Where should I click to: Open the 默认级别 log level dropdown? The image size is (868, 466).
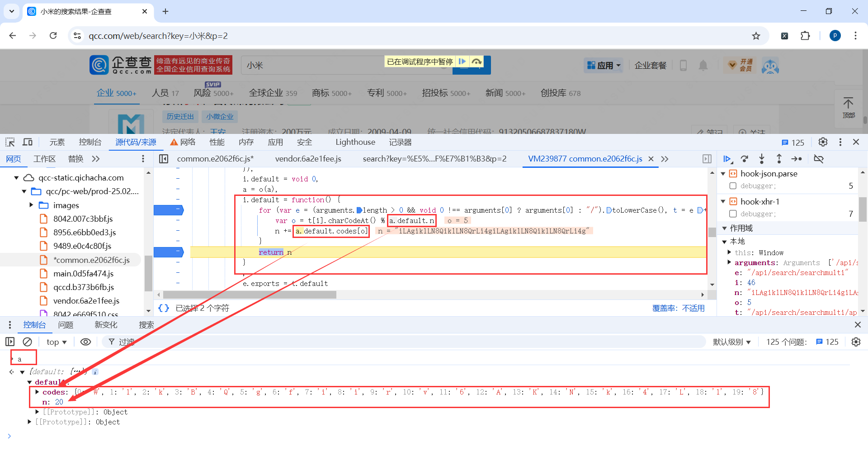[x=731, y=342]
